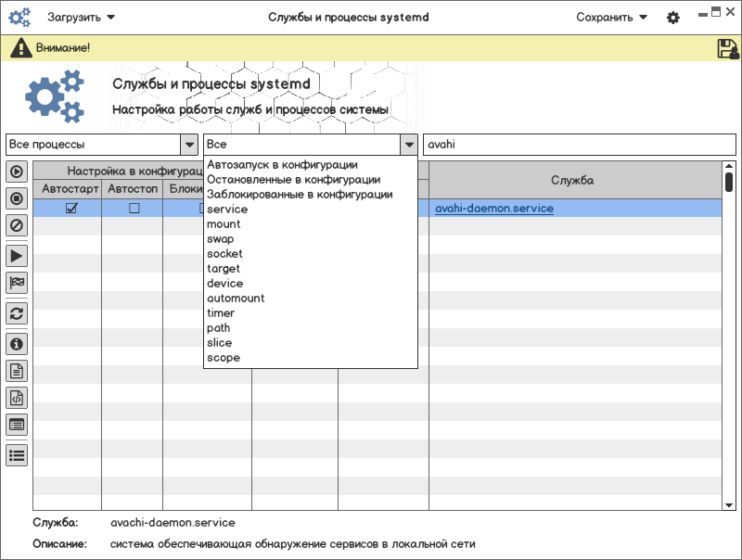Image resolution: width=742 pixels, height=560 pixels.
Task: Open service info with the 'i' icon
Action: [17, 344]
